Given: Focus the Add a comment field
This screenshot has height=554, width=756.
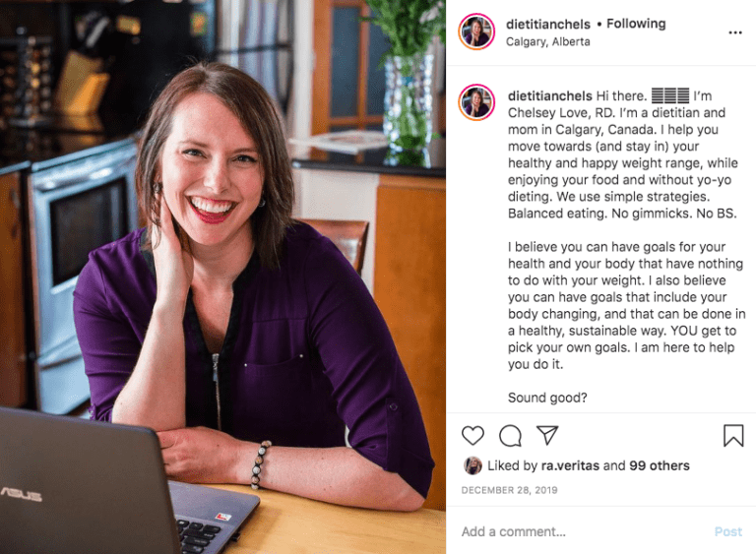Looking at the screenshot, I should click(584, 531).
